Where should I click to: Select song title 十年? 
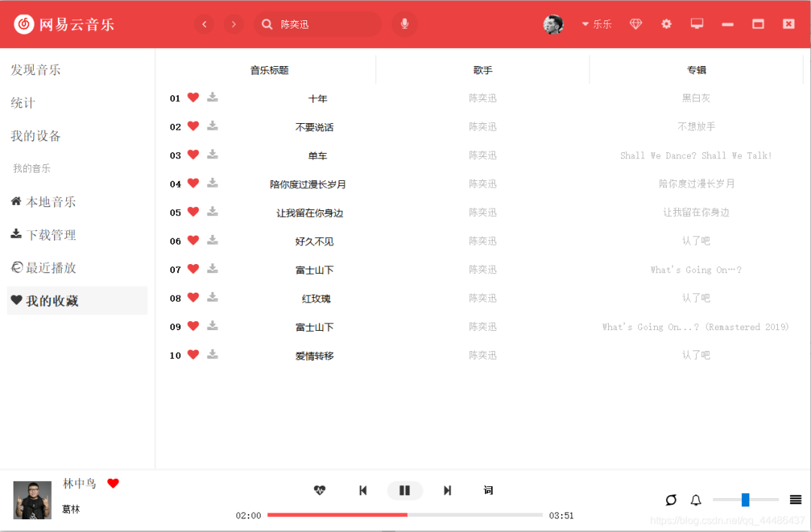318,98
